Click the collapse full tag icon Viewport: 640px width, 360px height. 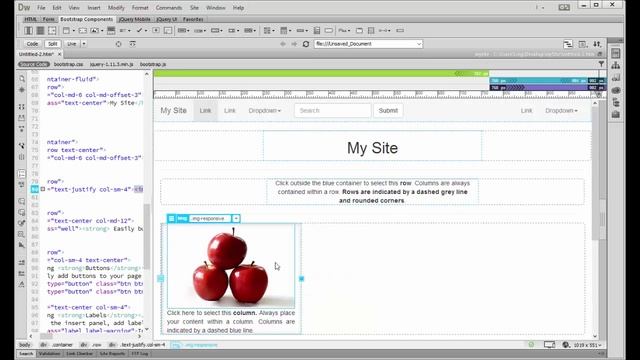click(22, 107)
